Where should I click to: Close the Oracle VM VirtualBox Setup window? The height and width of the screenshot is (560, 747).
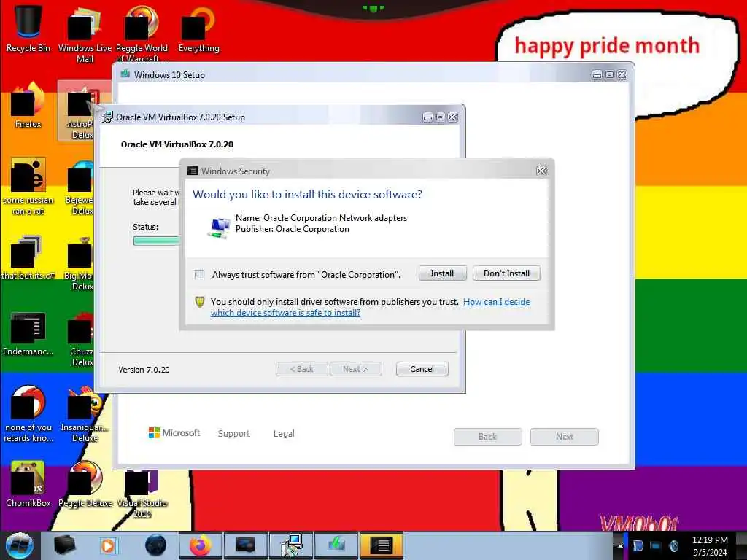[453, 117]
